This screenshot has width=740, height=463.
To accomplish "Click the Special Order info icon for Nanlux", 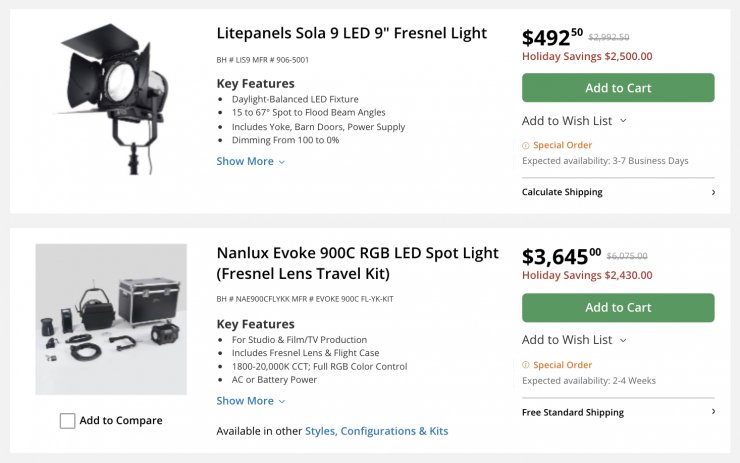I will click(526, 365).
